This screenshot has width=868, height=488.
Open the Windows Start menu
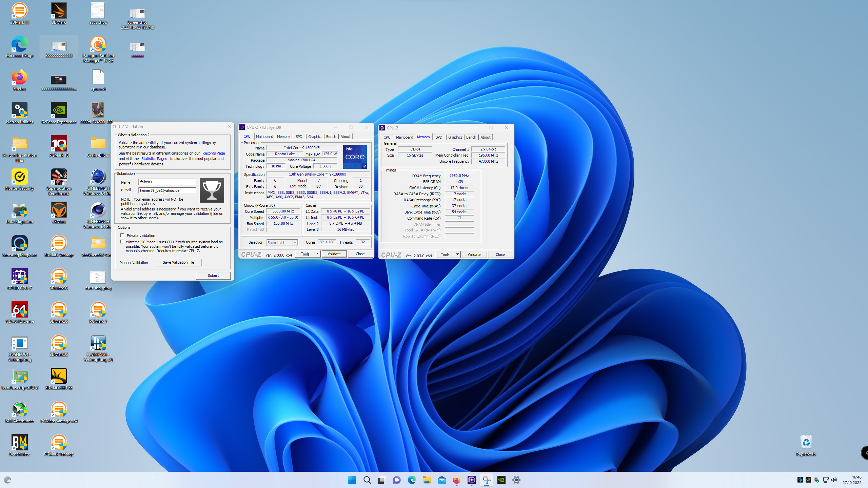[352, 480]
